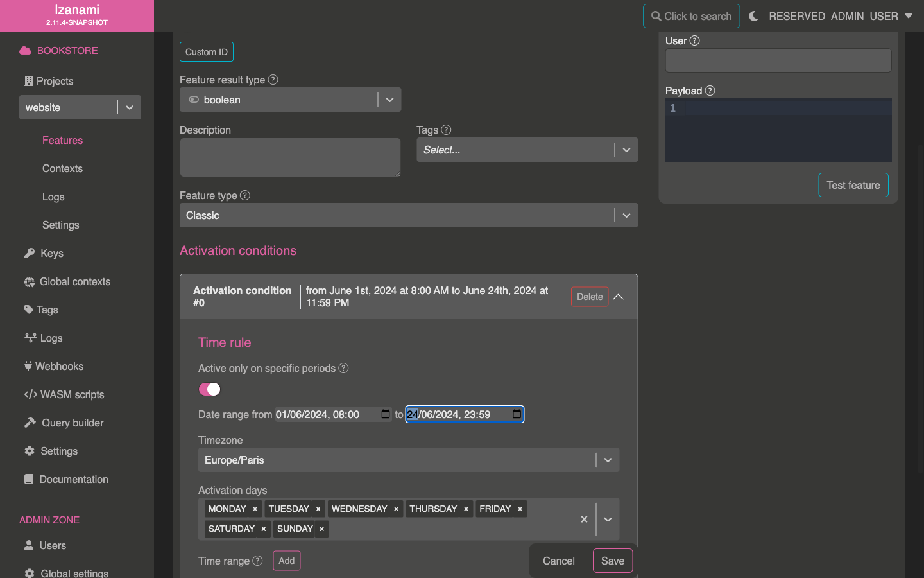Click the User input field
This screenshot has width=924, height=578.
click(778, 60)
